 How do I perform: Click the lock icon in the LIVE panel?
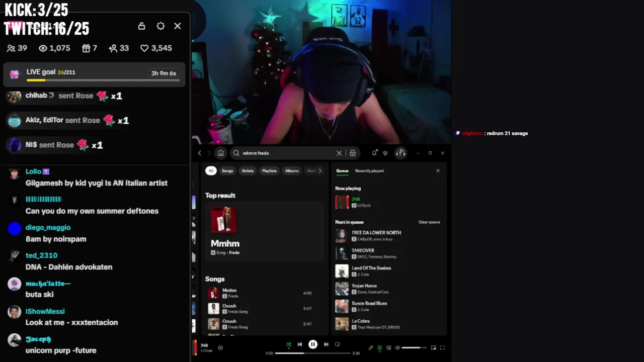click(x=141, y=26)
